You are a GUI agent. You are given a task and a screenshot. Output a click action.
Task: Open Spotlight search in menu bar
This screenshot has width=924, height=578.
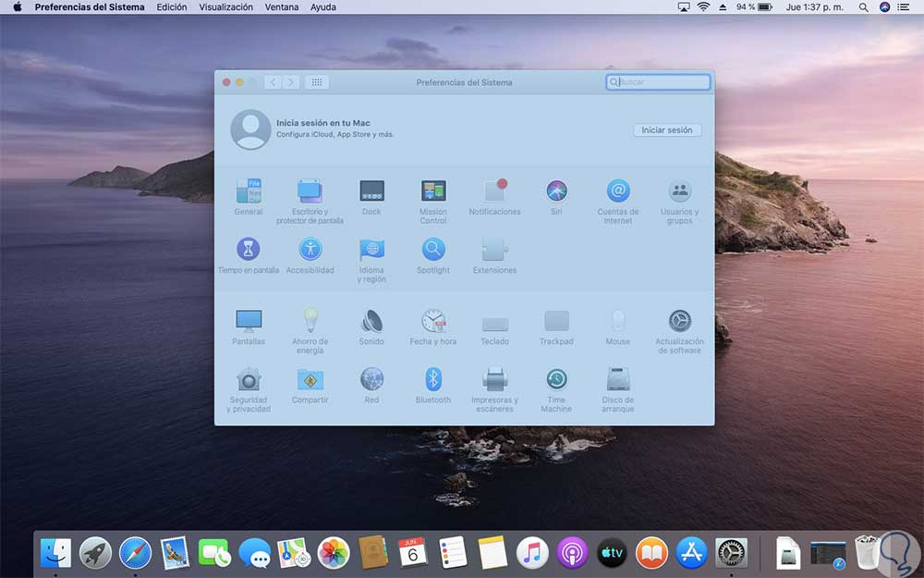pyautogui.click(x=863, y=7)
